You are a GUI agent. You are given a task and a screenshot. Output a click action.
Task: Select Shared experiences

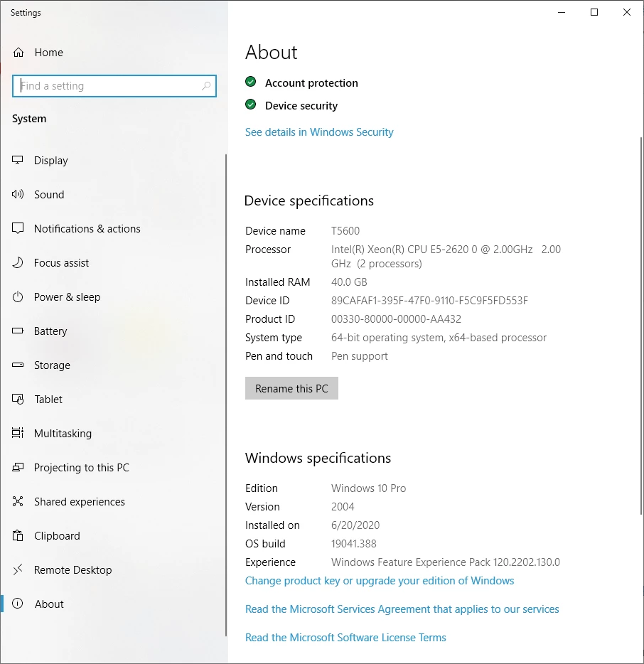79,502
